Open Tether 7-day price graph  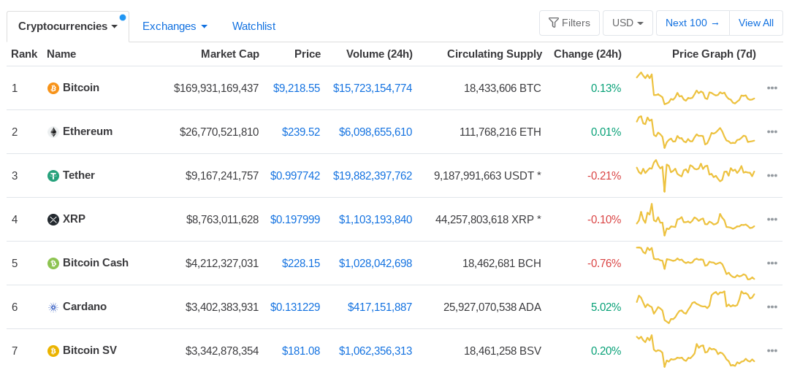[695, 176]
